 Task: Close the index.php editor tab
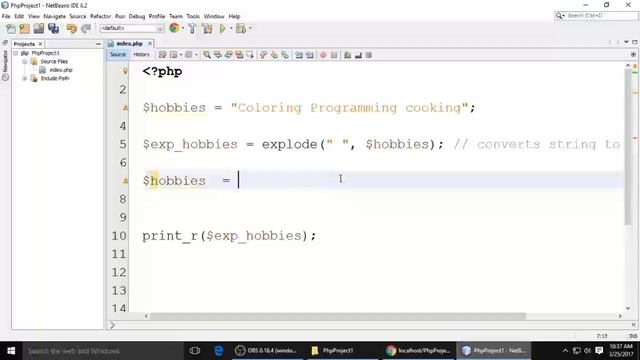(150, 43)
